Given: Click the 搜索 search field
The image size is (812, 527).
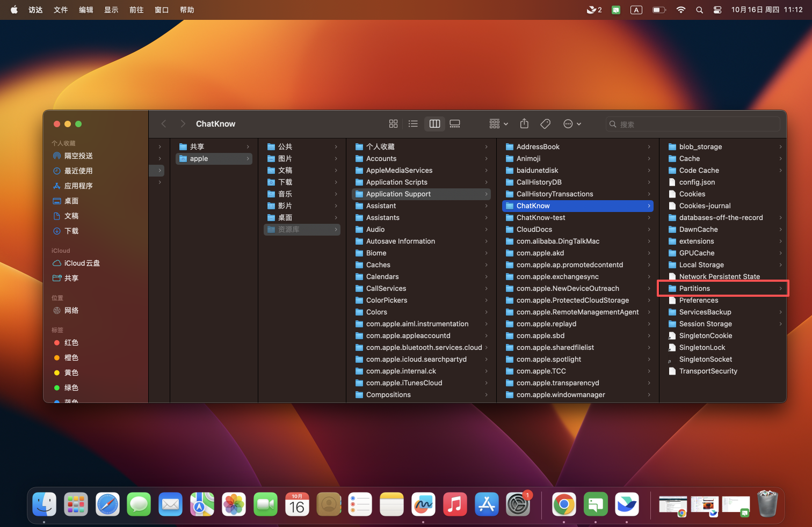Looking at the screenshot, I should pos(693,124).
